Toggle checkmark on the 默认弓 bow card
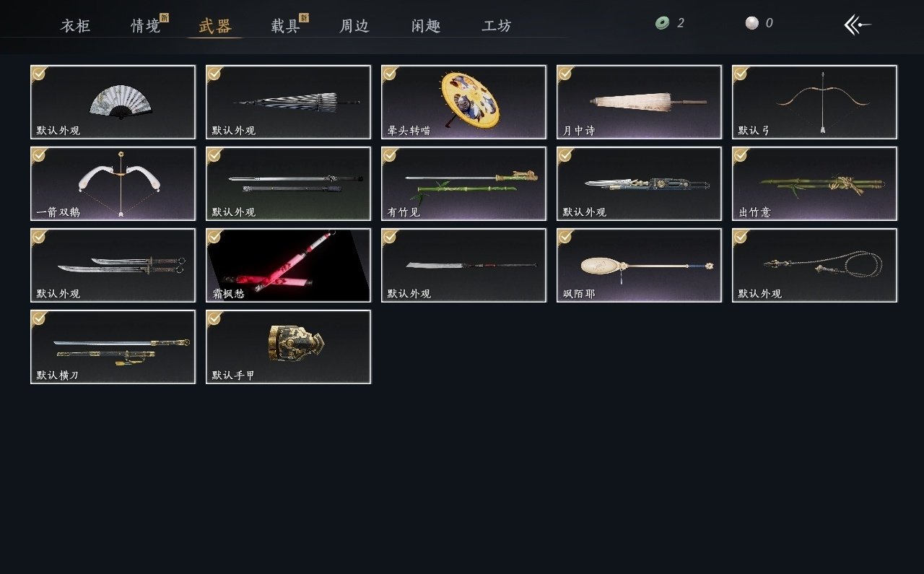The image size is (924, 574). (741, 73)
